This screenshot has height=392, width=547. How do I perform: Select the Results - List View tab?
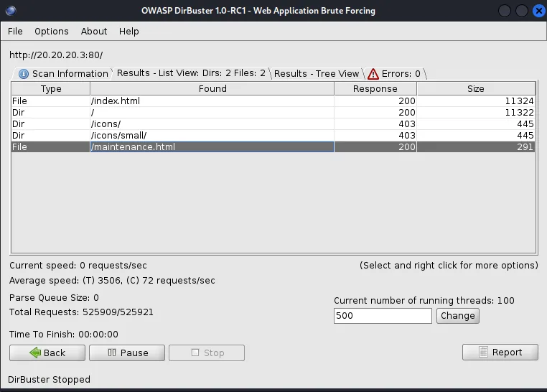coord(191,73)
